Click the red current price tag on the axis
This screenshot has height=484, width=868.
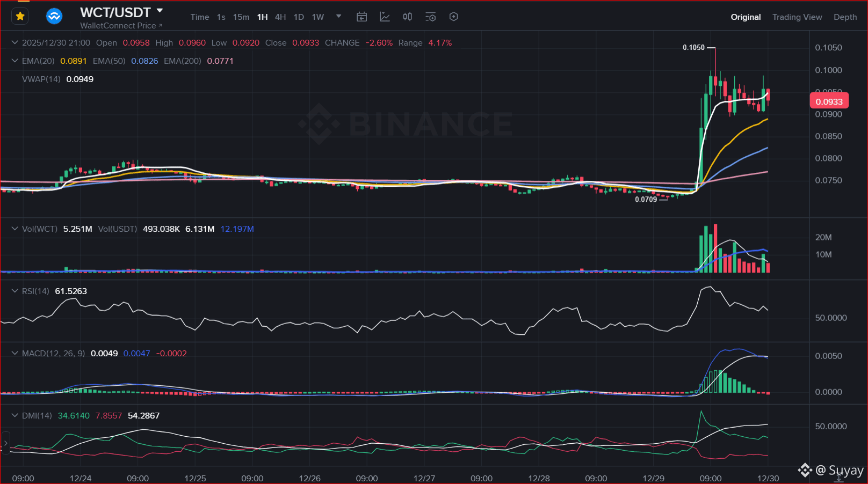(829, 101)
